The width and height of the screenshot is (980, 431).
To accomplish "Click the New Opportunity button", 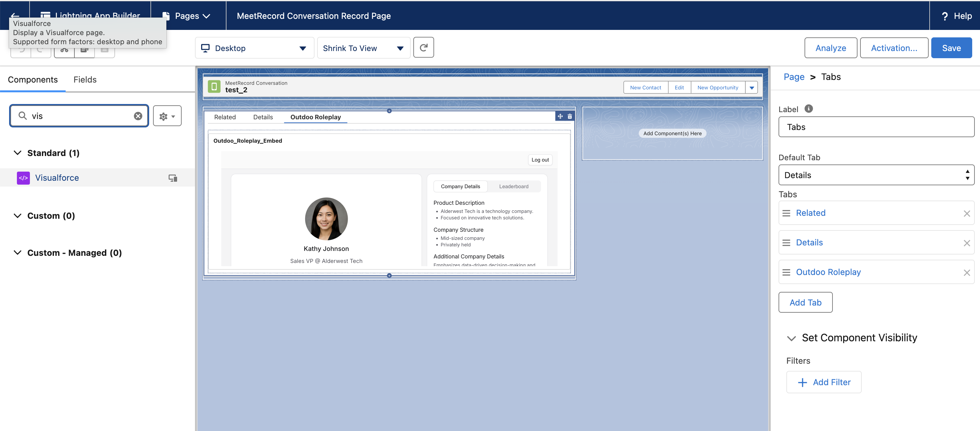I will 717,87.
